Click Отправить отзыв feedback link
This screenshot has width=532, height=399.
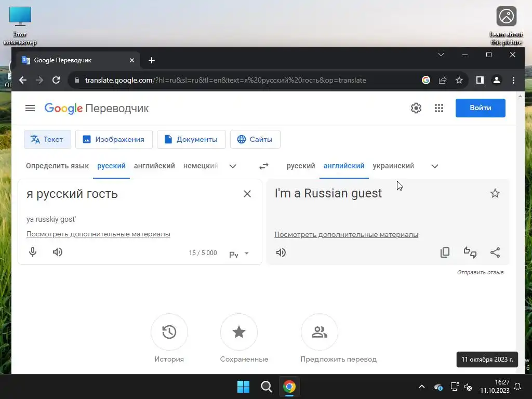pyautogui.click(x=480, y=272)
